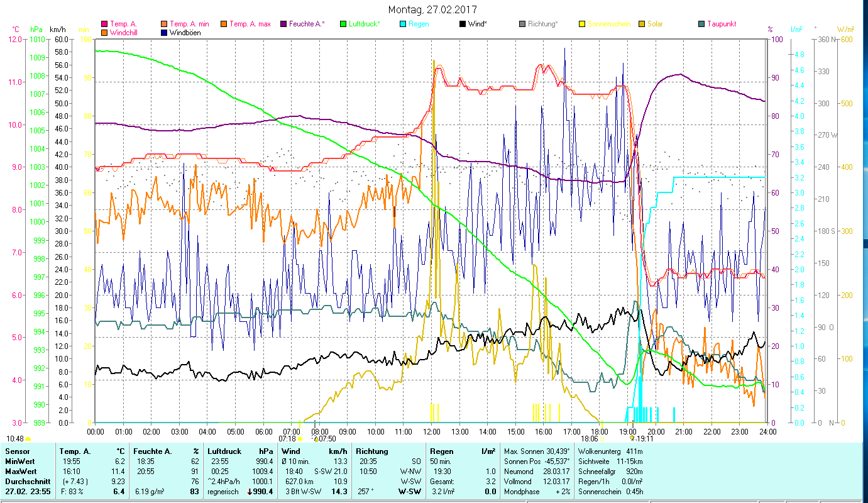Image resolution: width=868 pixels, height=503 pixels.
Task: Click the gray Richtung* legend swatch
Action: click(522, 25)
